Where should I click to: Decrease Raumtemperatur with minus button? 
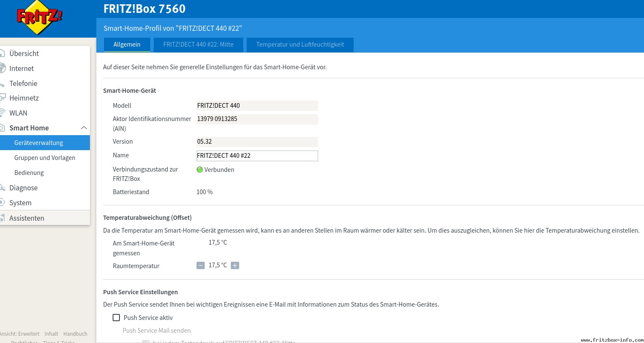200,266
